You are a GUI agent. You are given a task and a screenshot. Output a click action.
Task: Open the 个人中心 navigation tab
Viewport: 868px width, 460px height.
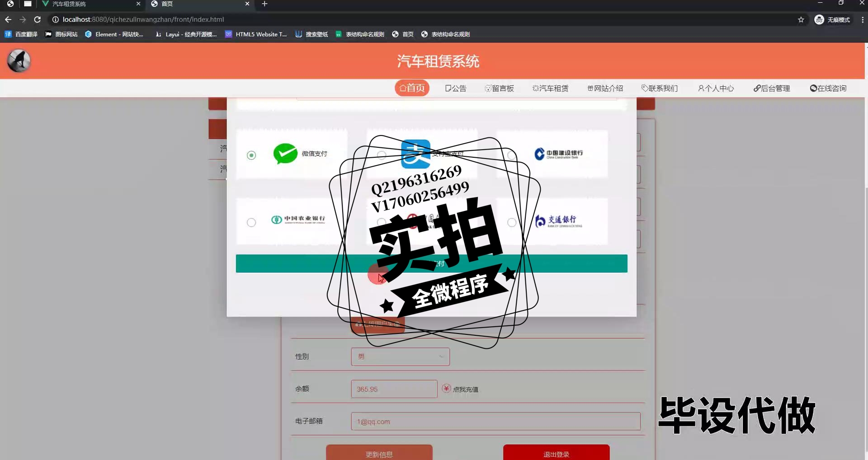click(716, 88)
